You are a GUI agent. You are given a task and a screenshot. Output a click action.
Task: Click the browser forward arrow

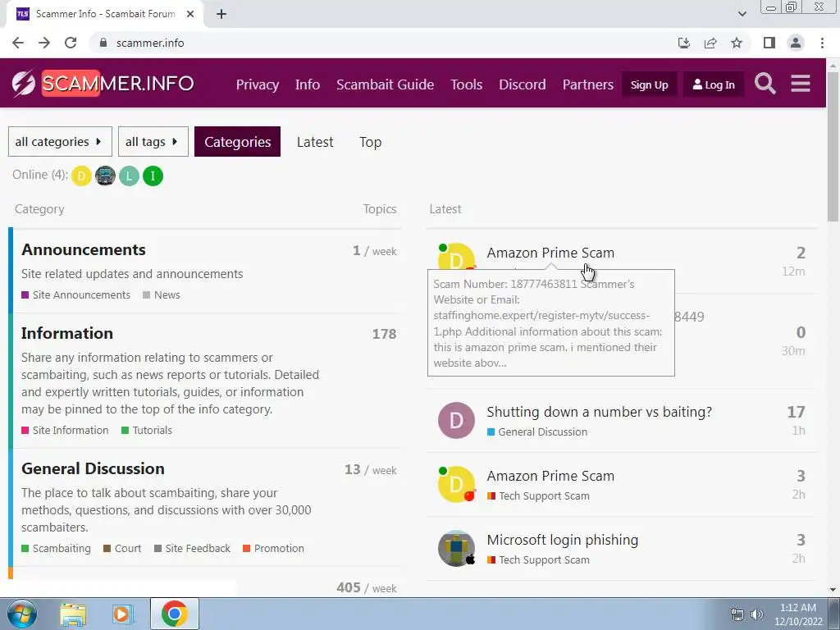[44, 43]
